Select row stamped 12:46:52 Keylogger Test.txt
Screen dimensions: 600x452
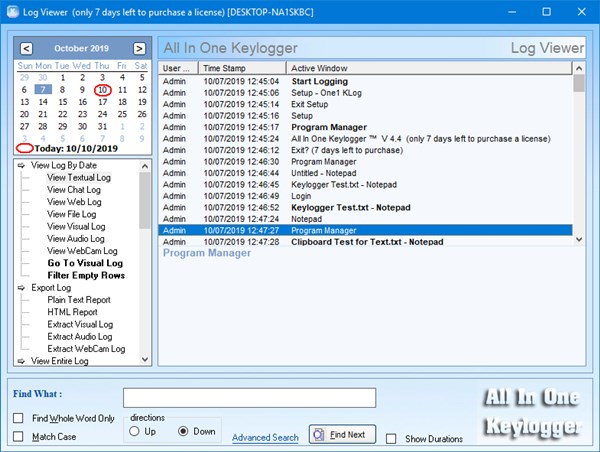[365, 208]
